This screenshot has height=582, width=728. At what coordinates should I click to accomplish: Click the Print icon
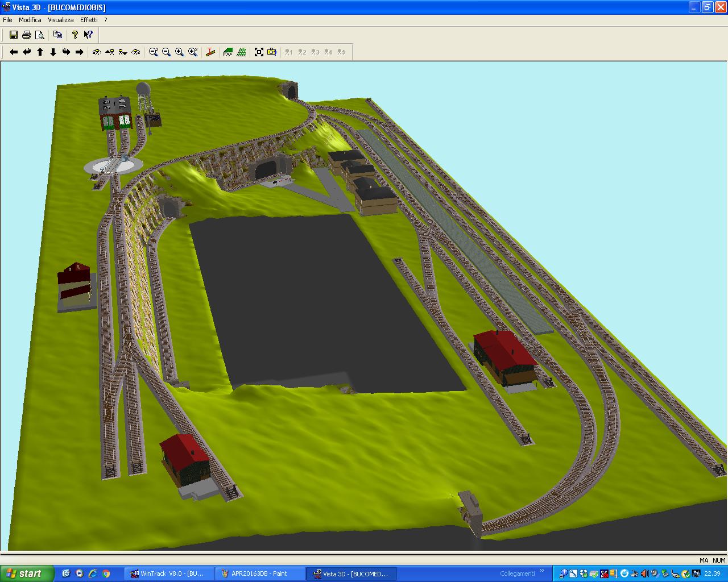click(27, 35)
